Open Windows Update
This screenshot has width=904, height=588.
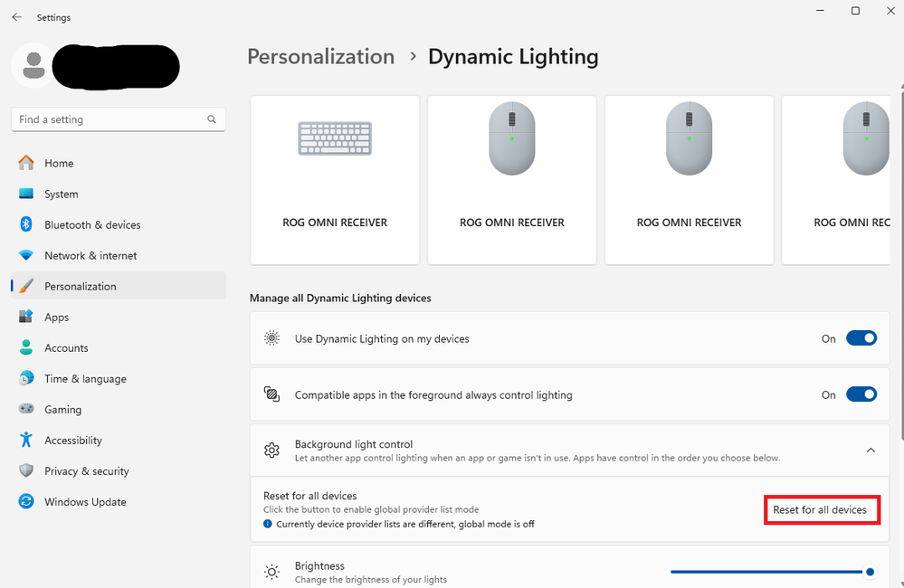[x=119, y=501]
